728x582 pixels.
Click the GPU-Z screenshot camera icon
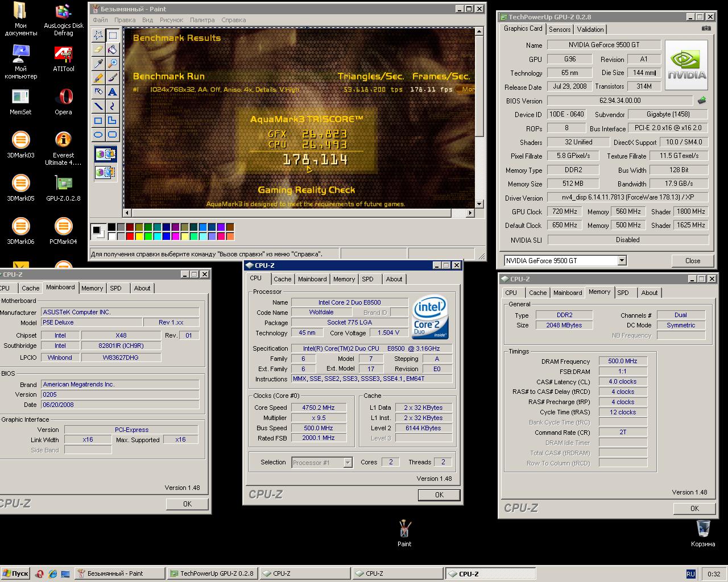(706, 28)
